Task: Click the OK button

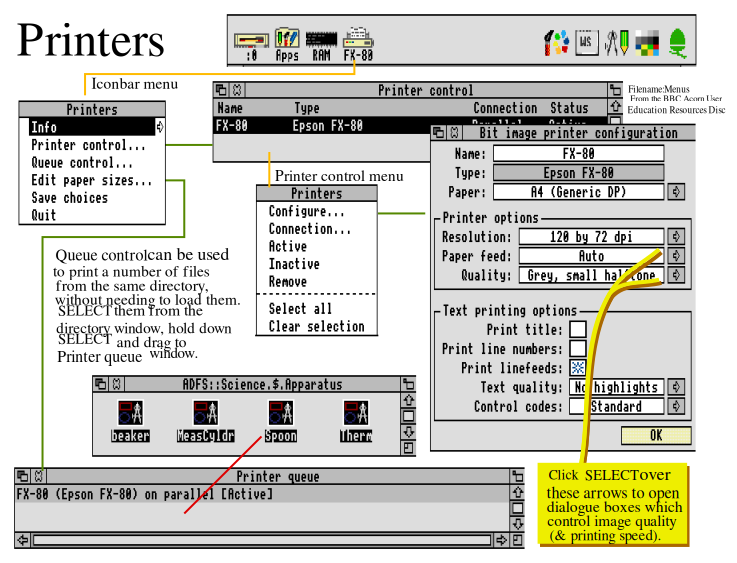Action: 656,435
